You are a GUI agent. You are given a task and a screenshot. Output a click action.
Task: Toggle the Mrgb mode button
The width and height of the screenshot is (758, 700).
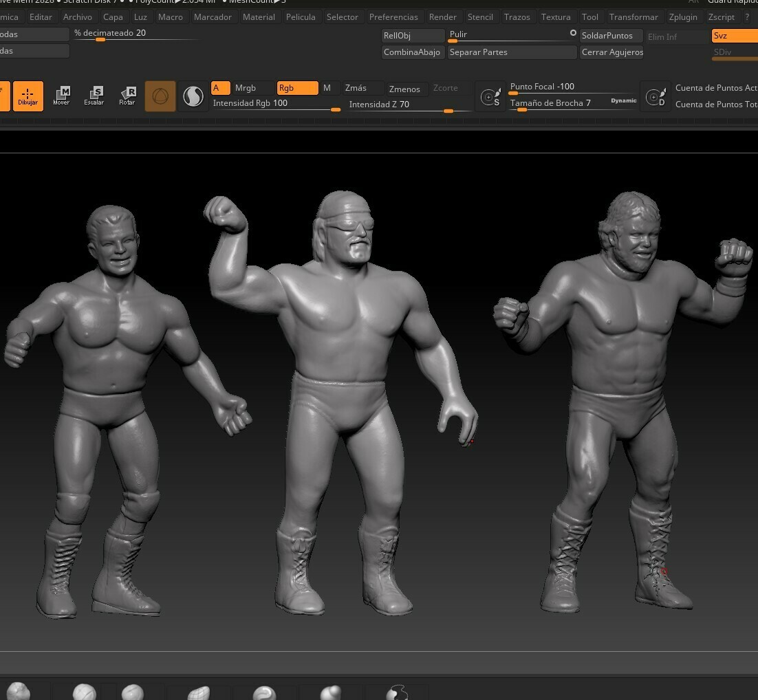pyautogui.click(x=252, y=87)
